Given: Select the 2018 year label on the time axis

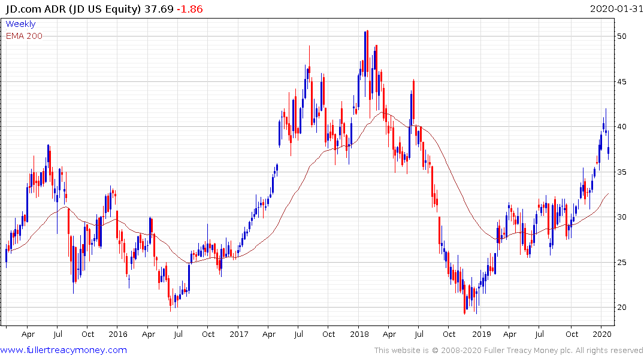Looking at the screenshot, I should [x=359, y=334].
